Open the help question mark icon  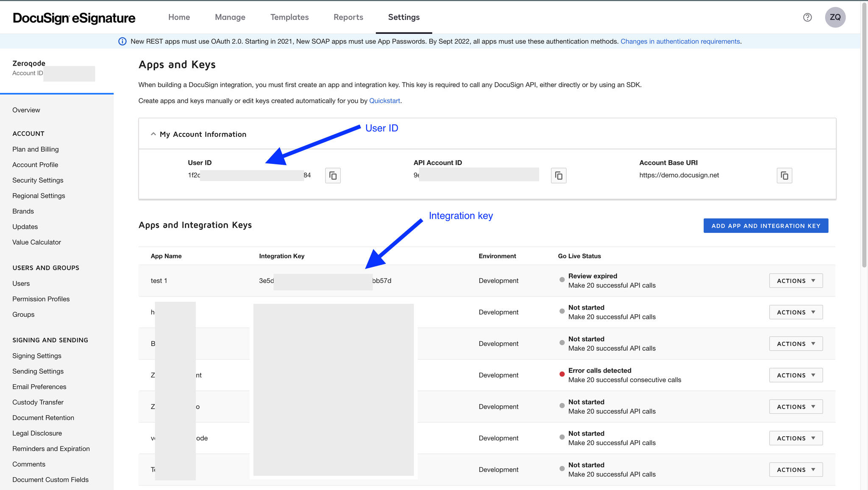pyautogui.click(x=807, y=17)
